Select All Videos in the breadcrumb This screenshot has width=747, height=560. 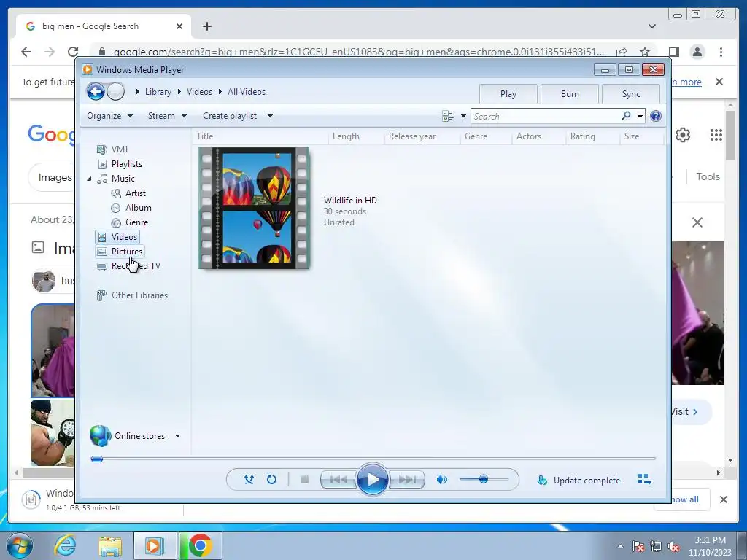click(247, 92)
